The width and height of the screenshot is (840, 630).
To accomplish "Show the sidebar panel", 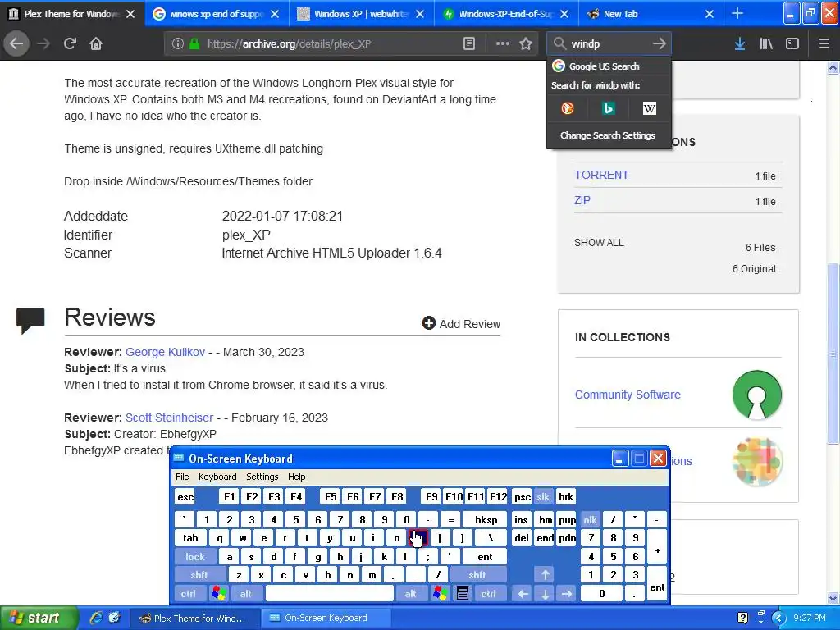I will tap(792, 44).
